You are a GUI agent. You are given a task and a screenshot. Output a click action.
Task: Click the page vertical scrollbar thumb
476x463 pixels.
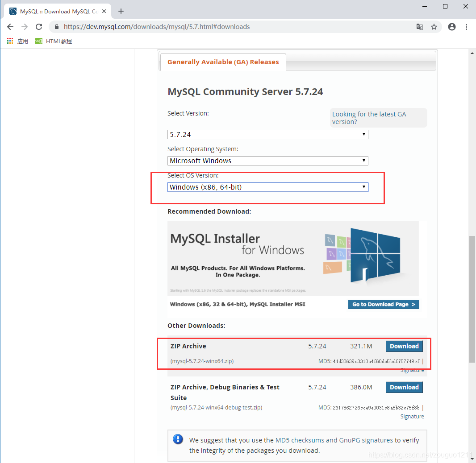(472, 299)
